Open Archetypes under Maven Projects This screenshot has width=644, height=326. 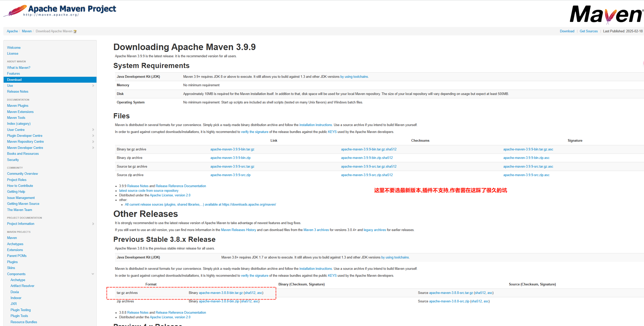pos(15,244)
